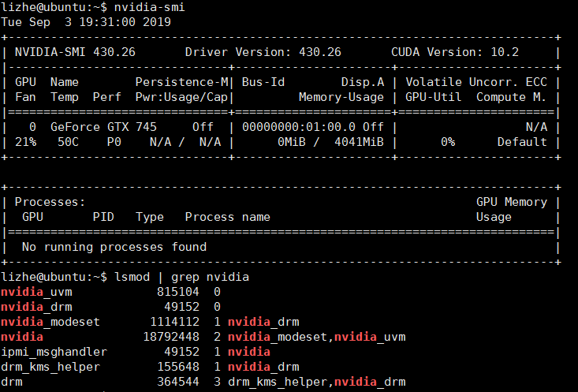Click 'lsmod | grep nvidia' command

(x=181, y=277)
